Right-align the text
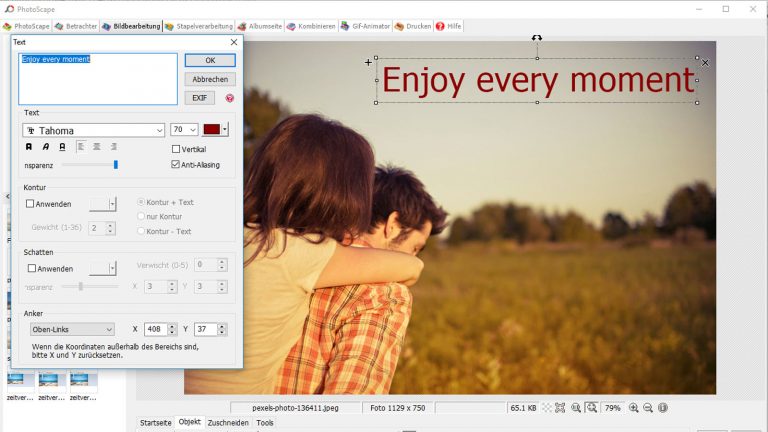This screenshot has width=768, height=432. click(x=114, y=146)
